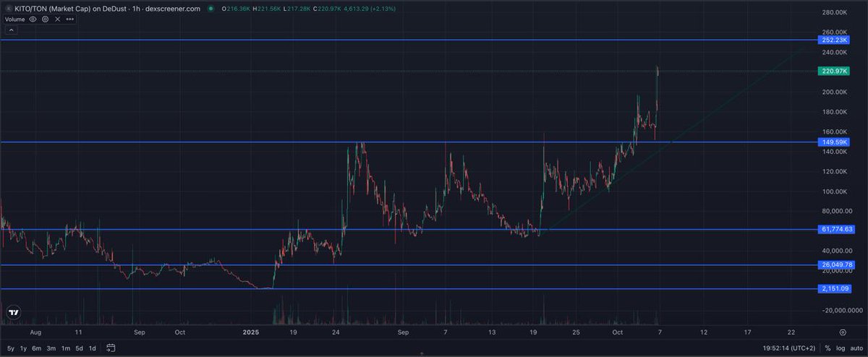
Task: Toggle auto scale mode
Action: 856,348
